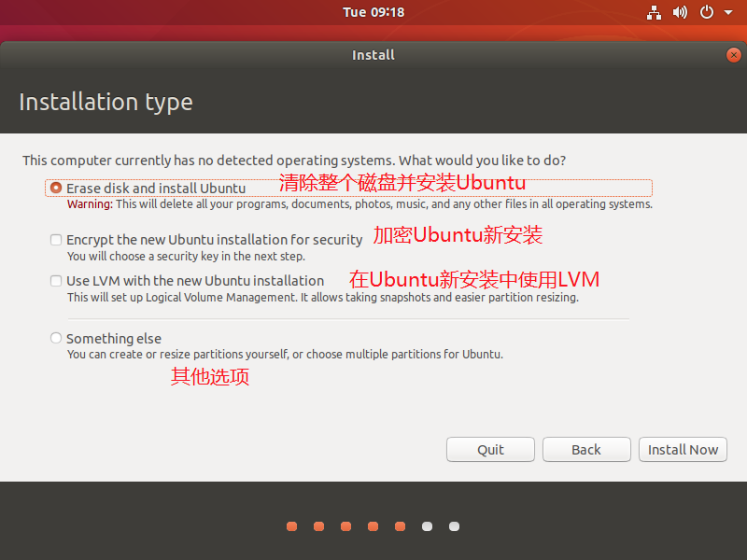Close the Install window
Viewport: 747px width, 560px height.
coord(734,55)
